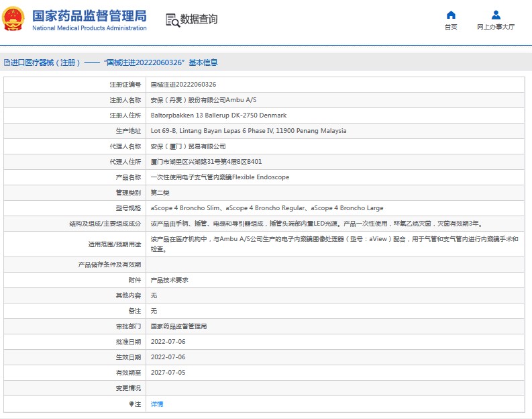Click intended use text mentioning aView
Image resolution: width=532 pixels, height=419 pixels.
334,244
